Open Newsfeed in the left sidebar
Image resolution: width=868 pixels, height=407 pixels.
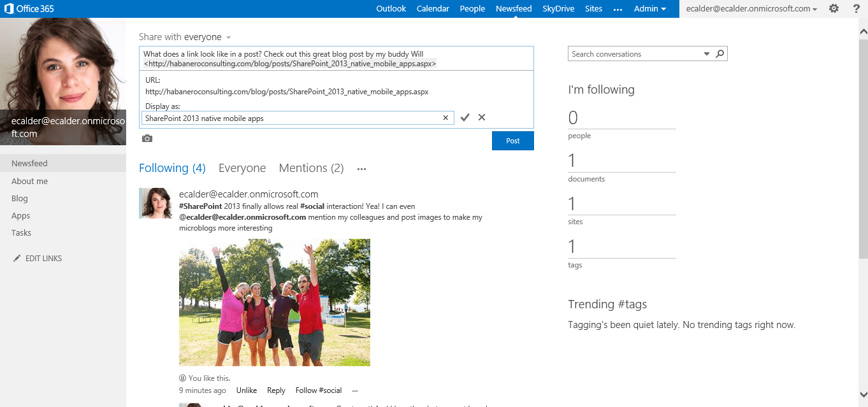click(x=63, y=164)
